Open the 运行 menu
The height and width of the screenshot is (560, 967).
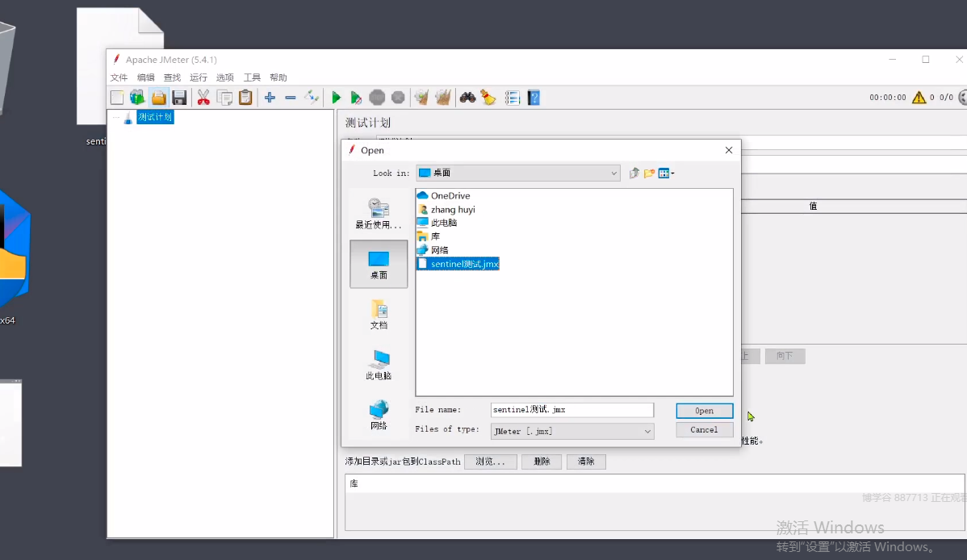pyautogui.click(x=199, y=77)
